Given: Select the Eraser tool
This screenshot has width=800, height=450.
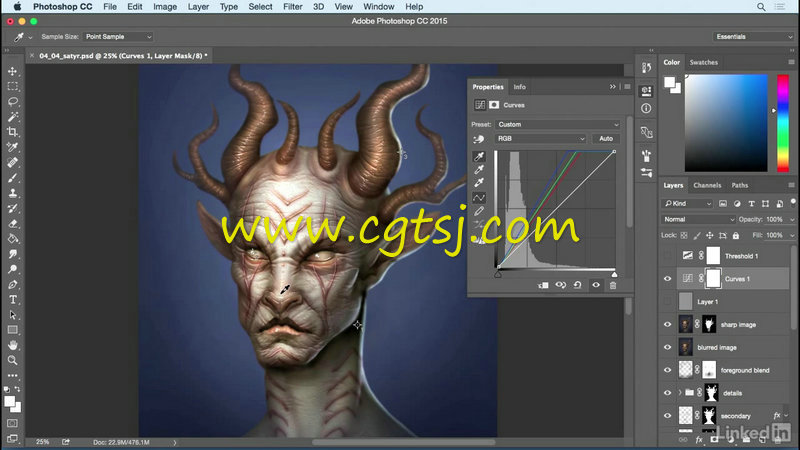Looking at the screenshot, I should click(13, 223).
